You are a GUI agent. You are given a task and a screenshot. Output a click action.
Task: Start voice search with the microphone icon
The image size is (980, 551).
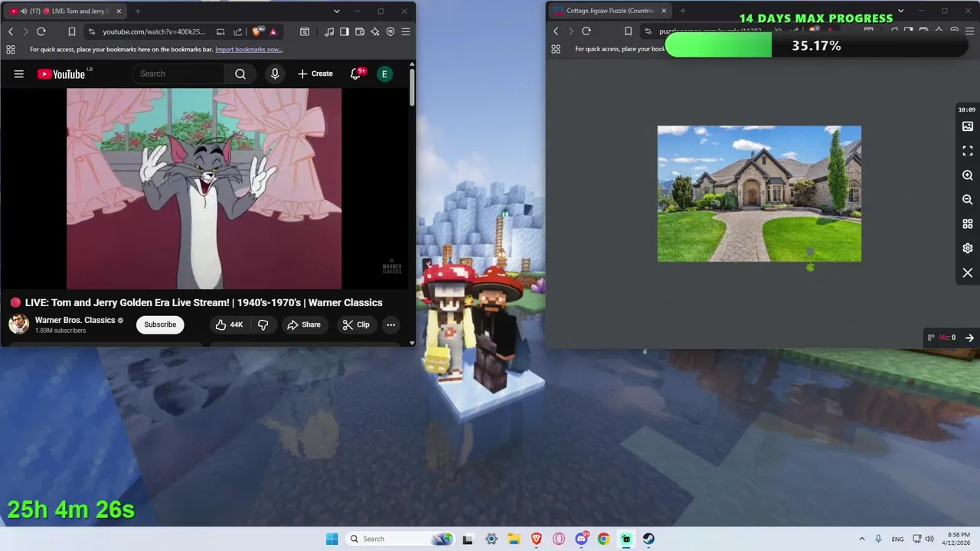pos(275,73)
